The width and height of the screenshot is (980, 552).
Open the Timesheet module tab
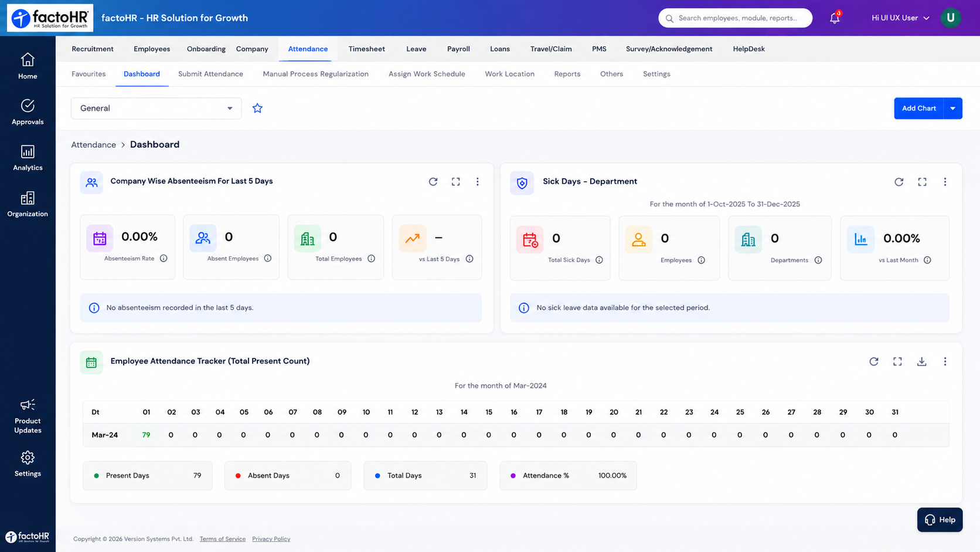pos(367,49)
